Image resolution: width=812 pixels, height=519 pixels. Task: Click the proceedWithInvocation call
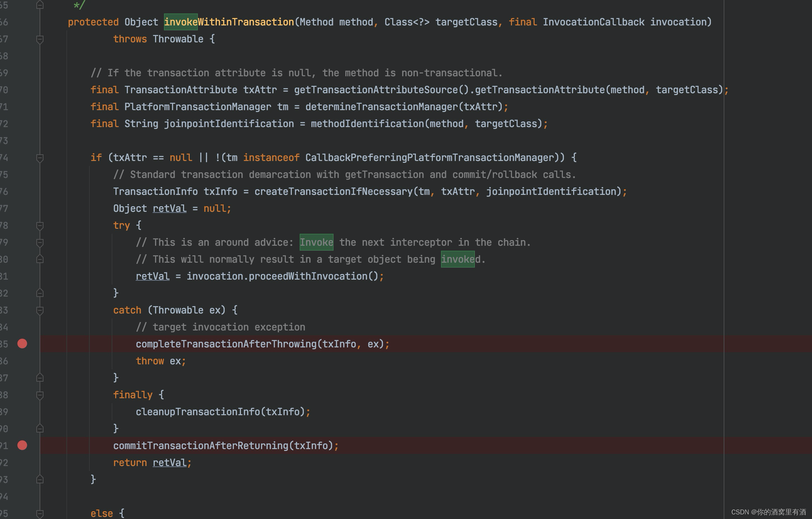pyautogui.click(x=308, y=276)
